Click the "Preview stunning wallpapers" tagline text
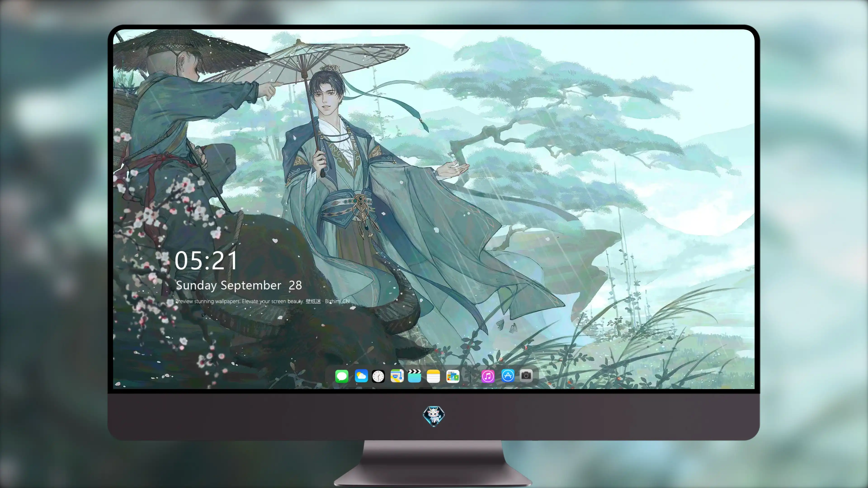The width and height of the screenshot is (868, 488). coord(262,301)
